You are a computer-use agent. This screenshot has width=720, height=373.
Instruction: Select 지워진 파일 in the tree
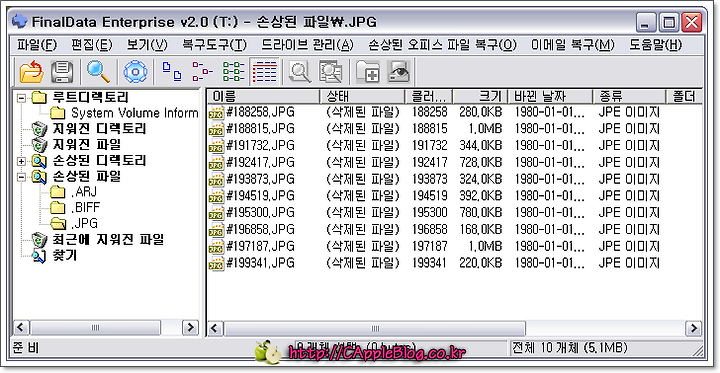[x=87, y=145]
